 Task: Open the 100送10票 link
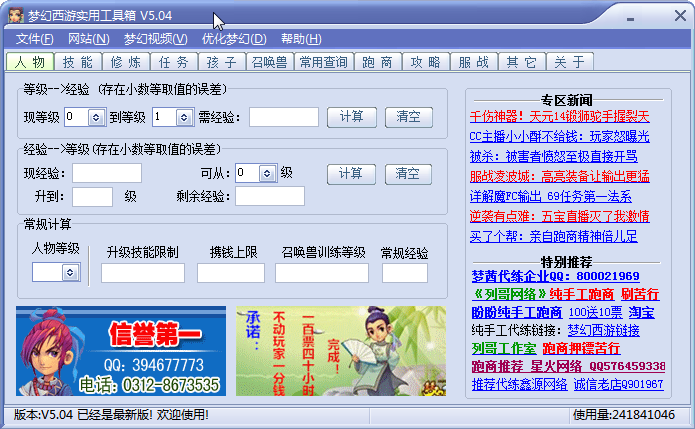pos(595,312)
